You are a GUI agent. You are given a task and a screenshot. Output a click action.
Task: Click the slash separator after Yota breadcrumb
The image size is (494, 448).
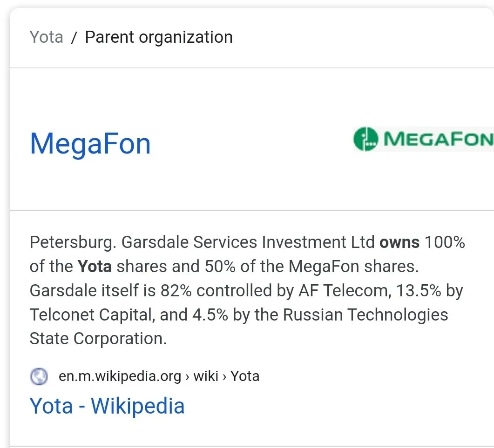[x=74, y=38]
